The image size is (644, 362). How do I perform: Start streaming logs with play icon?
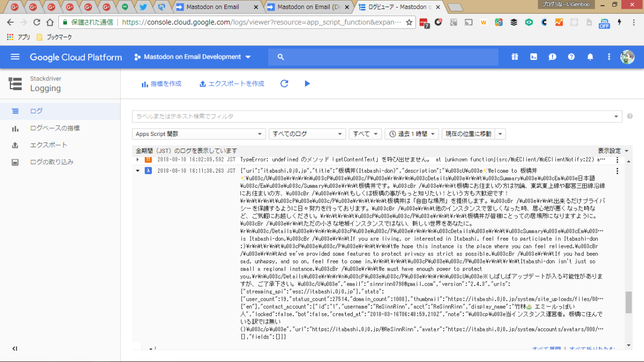coord(307,84)
